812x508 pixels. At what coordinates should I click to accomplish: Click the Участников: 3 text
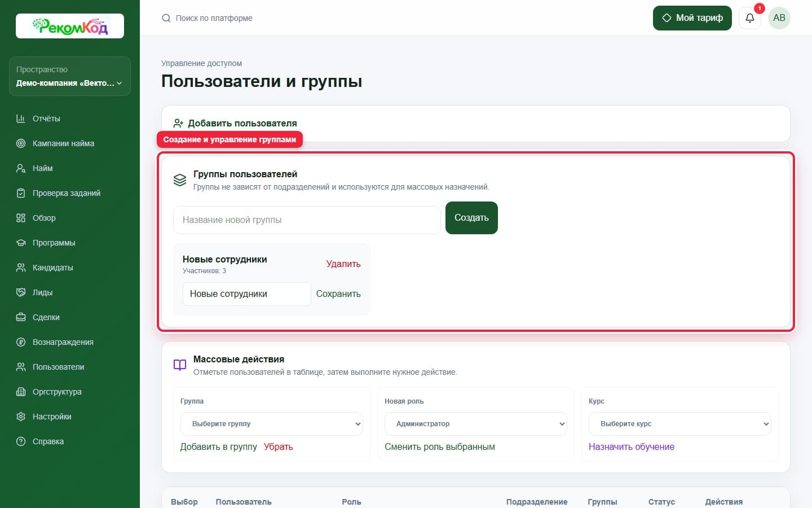click(x=204, y=271)
